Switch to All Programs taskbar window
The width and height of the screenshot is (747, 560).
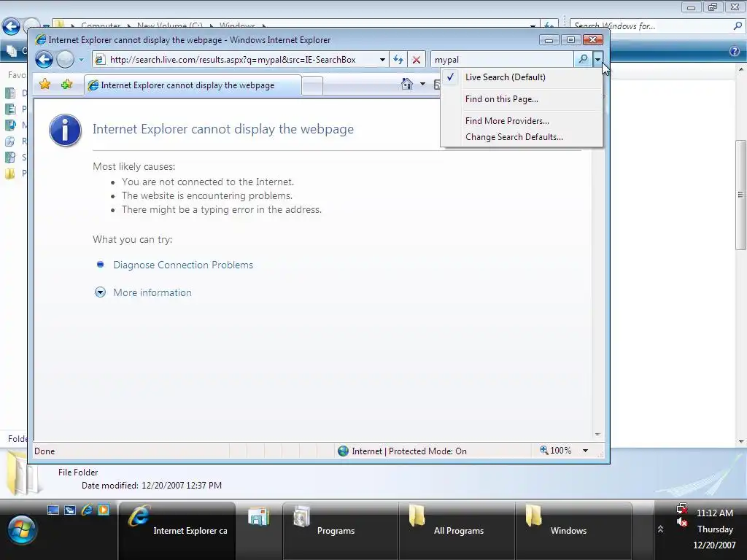(457, 530)
